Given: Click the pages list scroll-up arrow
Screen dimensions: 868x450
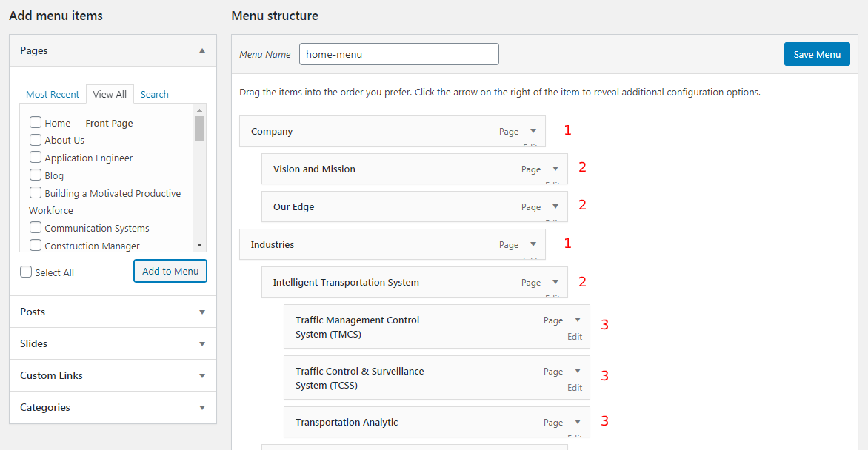Looking at the screenshot, I should pos(200,110).
